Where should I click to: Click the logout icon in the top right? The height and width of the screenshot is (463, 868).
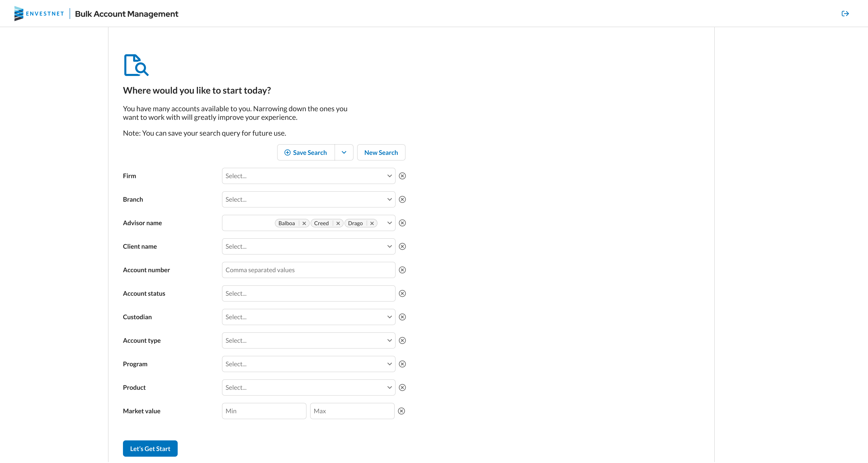point(845,14)
